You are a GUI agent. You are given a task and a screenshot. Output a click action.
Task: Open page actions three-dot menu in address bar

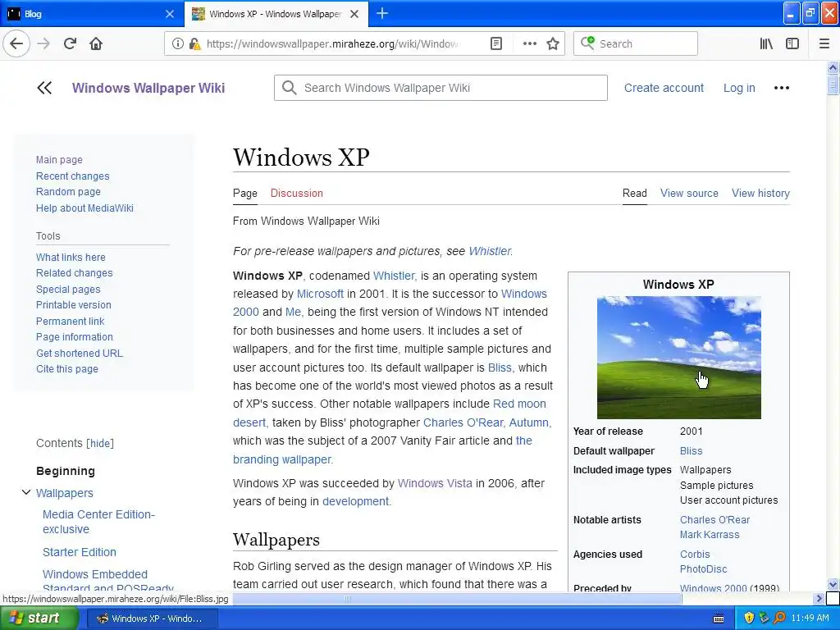pos(529,43)
